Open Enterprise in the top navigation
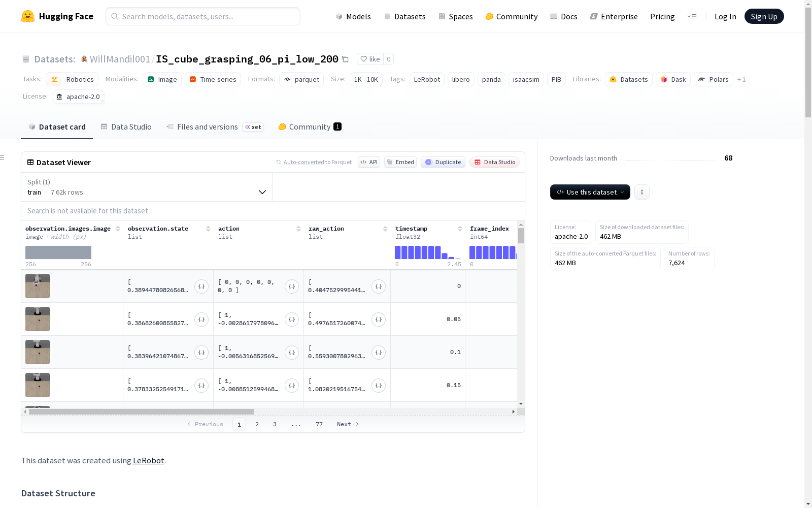 (614, 16)
